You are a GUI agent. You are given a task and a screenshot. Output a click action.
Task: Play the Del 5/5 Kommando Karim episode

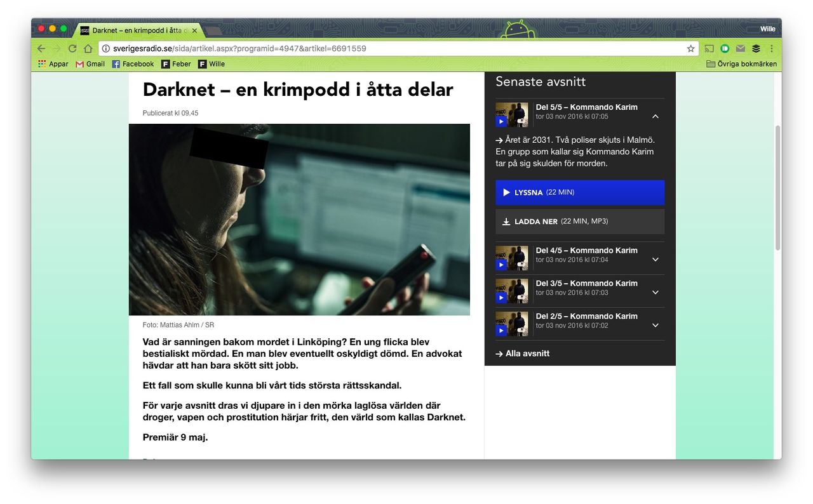pyautogui.click(x=501, y=121)
